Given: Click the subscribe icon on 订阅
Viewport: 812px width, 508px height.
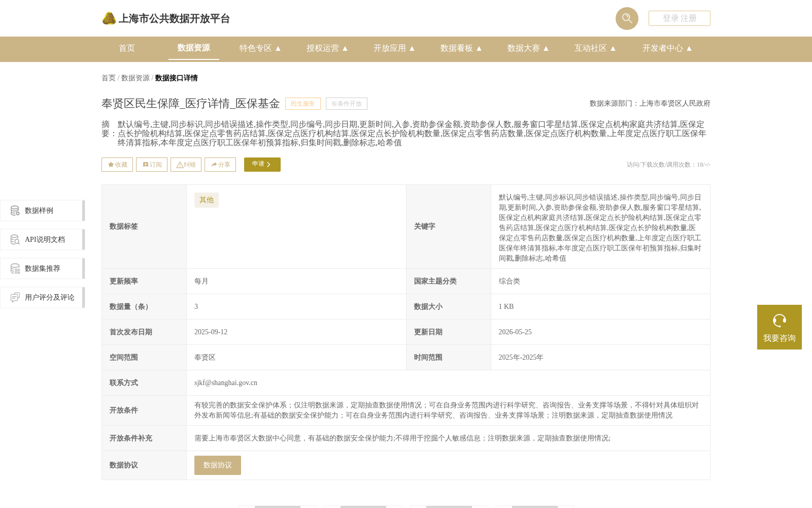Looking at the screenshot, I should (x=146, y=165).
